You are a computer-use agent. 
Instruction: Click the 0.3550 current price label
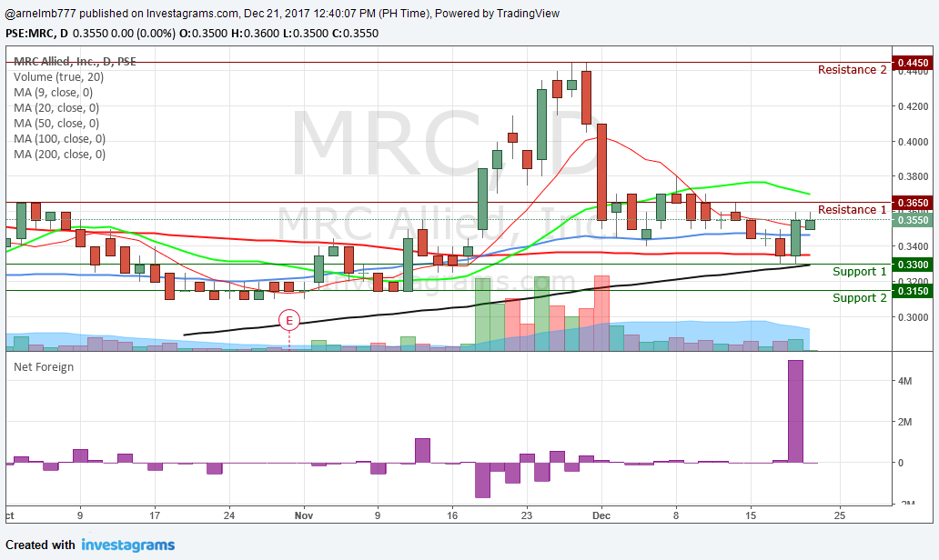(913, 220)
